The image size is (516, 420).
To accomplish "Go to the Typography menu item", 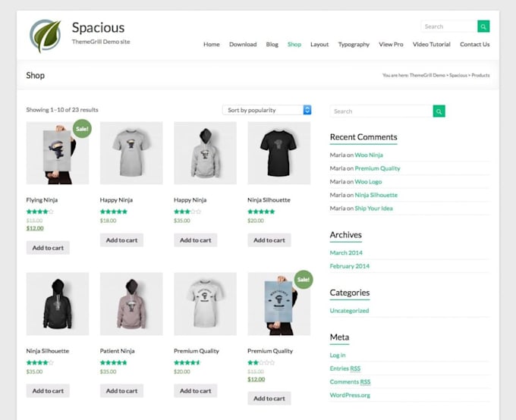I will coord(354,45).
